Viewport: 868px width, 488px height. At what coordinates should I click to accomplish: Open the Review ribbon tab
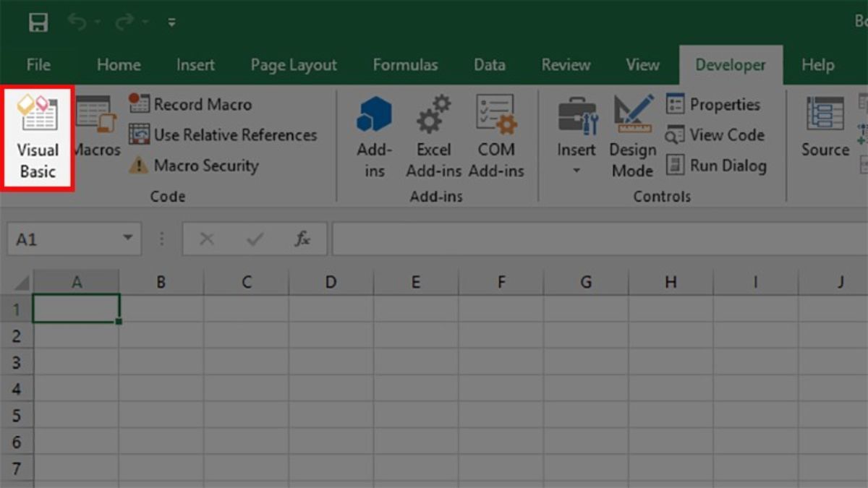565,64
